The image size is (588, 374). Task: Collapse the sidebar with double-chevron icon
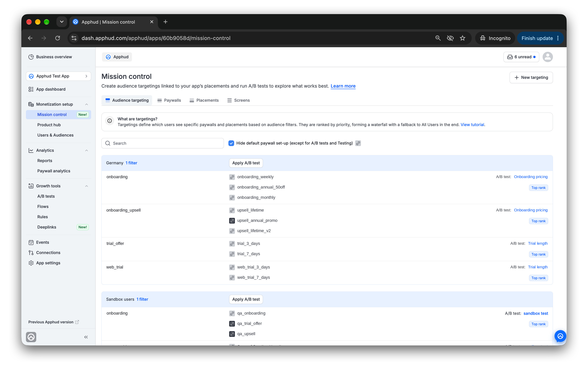click(x=86, y=337)
